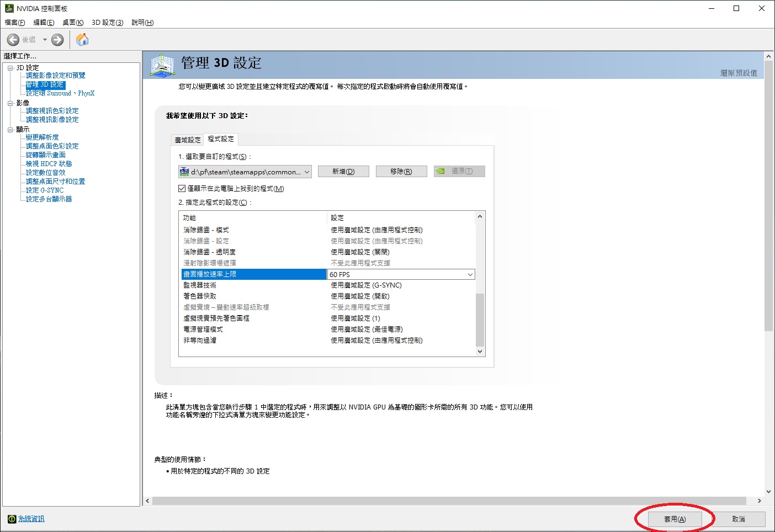Click the 還原預設值 link
Image resolution: width=775 pixels, height=532 pixels.
(x=739, y=73)
